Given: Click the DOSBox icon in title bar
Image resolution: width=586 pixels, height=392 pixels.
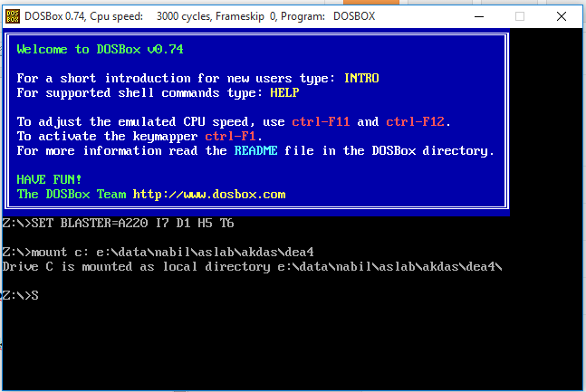Looking at the screenshot, I should (x=13, y=16).
